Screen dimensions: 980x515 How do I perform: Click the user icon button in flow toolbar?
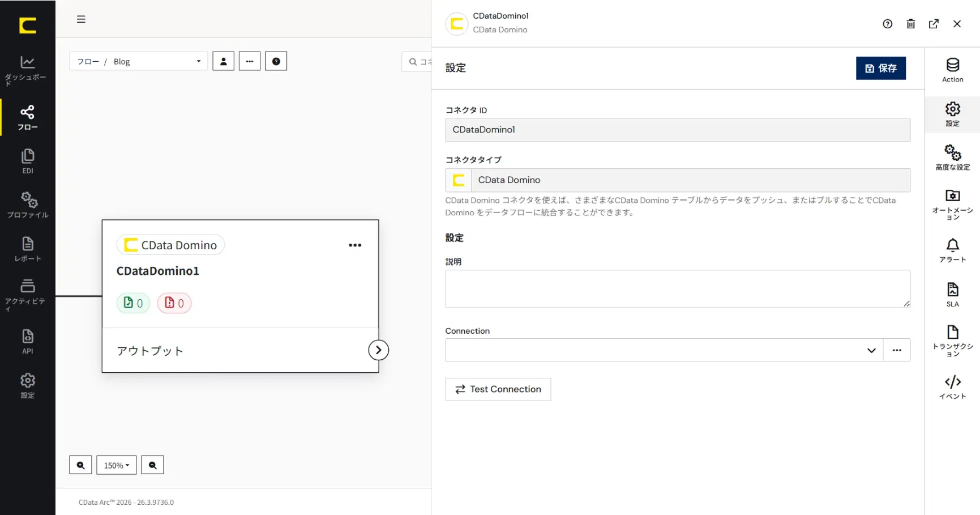pos(223,61)
